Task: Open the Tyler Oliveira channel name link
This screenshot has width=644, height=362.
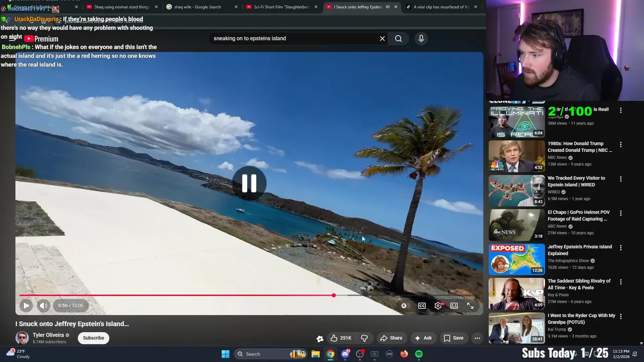Action: (48, 335)
